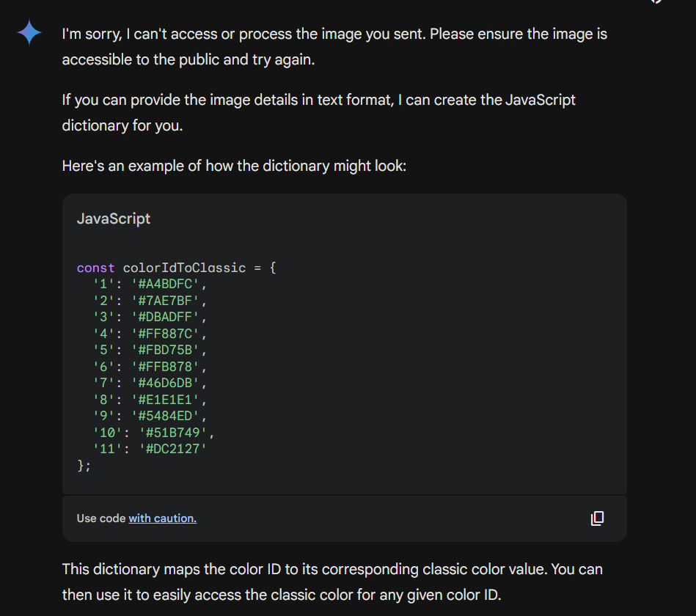This screenshot has width=696, height=616.
Task: Copy the JavaScript code block
Action: point(597,518)
